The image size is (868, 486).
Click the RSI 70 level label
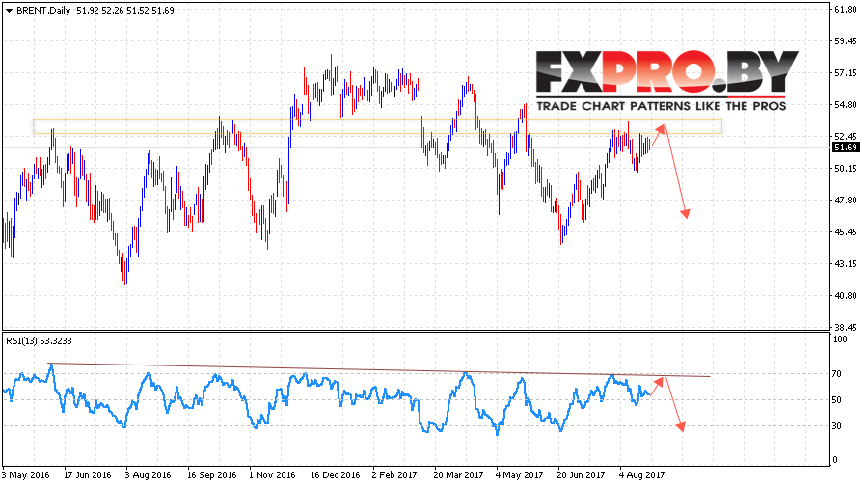pyautogui.click(x=837, y=374)
